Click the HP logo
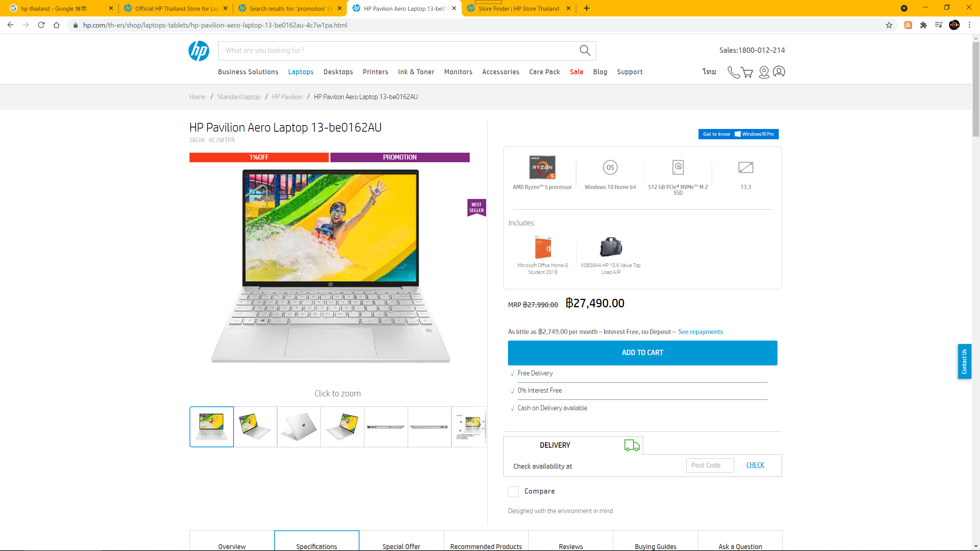 pos(199,51)
